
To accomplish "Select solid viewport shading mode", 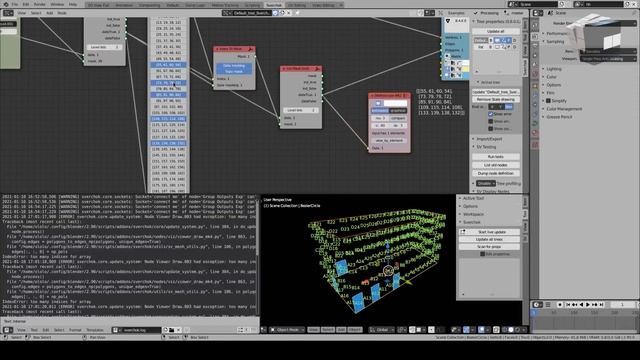I will (x=511, y=330).
